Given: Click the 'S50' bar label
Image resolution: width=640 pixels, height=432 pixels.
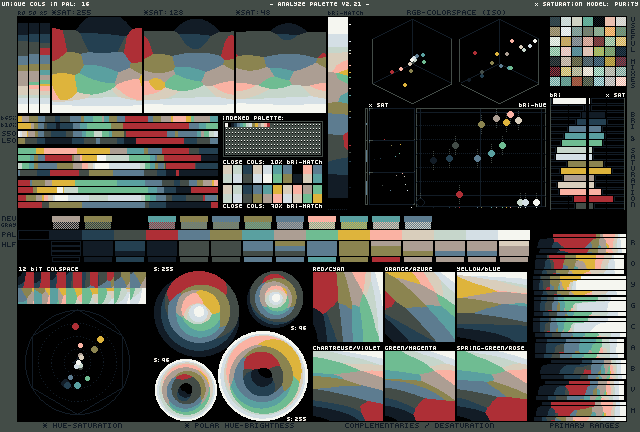Looking at the screenshot, I should pyautogui.click(x=9, y=134).
